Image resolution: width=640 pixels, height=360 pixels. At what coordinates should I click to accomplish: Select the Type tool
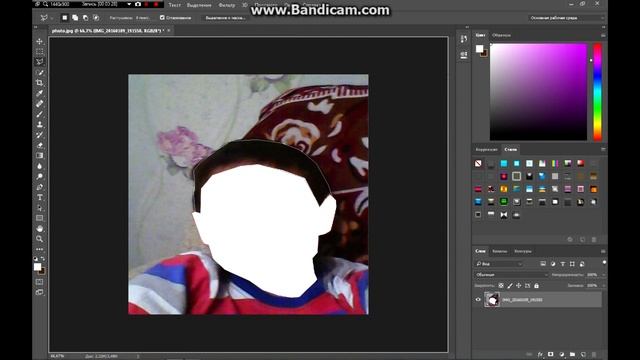tap(40, 197)
